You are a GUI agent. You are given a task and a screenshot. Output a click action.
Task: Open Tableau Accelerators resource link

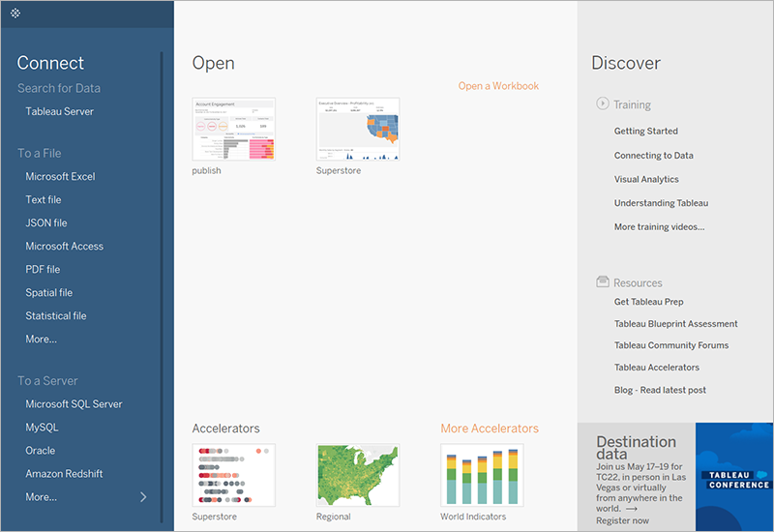click(657, 368)
